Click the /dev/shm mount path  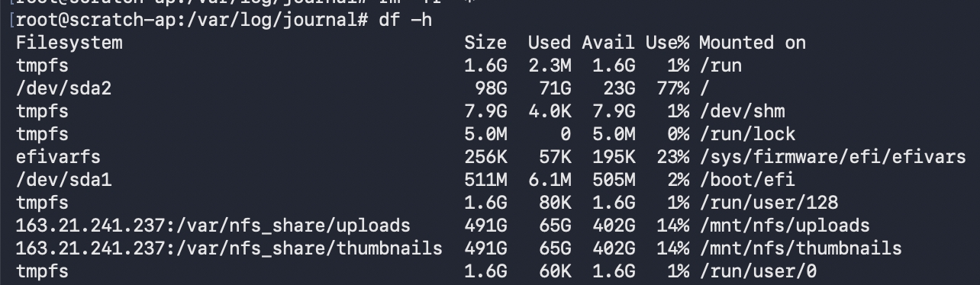741,111
